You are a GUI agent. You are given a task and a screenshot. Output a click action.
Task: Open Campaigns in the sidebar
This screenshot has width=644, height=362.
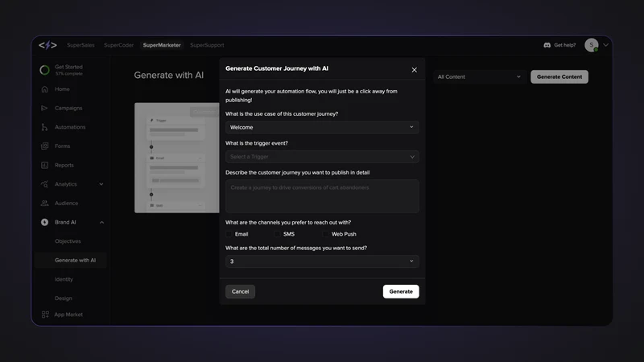click(x=68, y=108)
